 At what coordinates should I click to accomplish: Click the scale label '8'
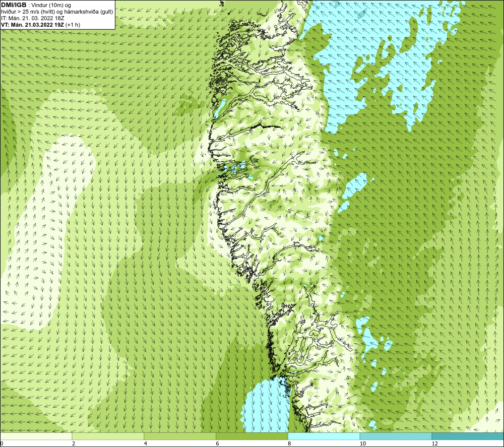point(290,444)
